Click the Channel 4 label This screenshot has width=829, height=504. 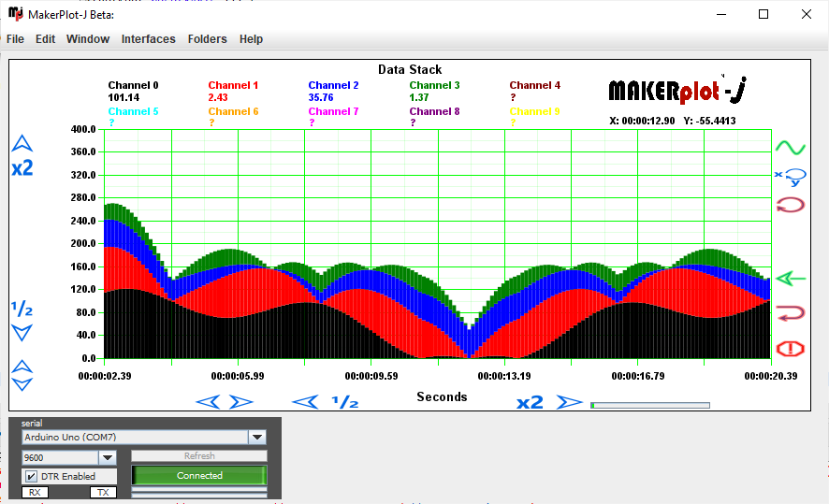(x=535, y=85)
